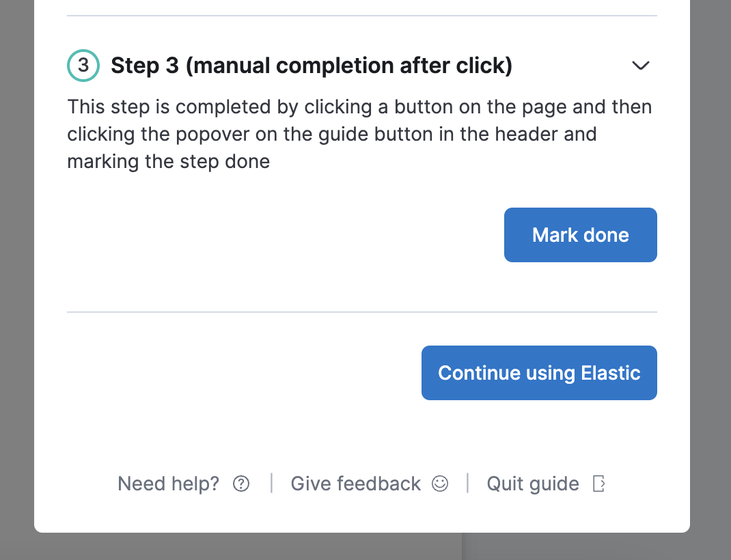This screenshot has height=560, width=731.
Task: Open the Give feedback link
Action: pos(355,484)
